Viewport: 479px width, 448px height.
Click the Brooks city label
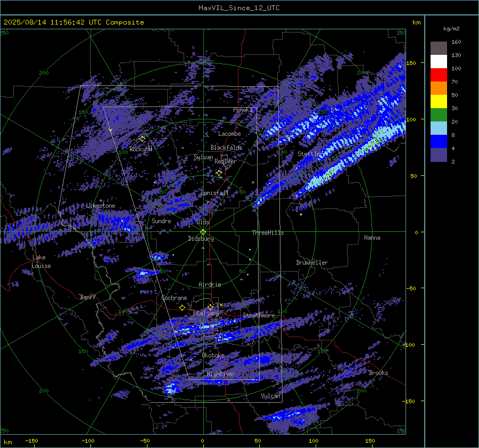(x=378, y=373)
